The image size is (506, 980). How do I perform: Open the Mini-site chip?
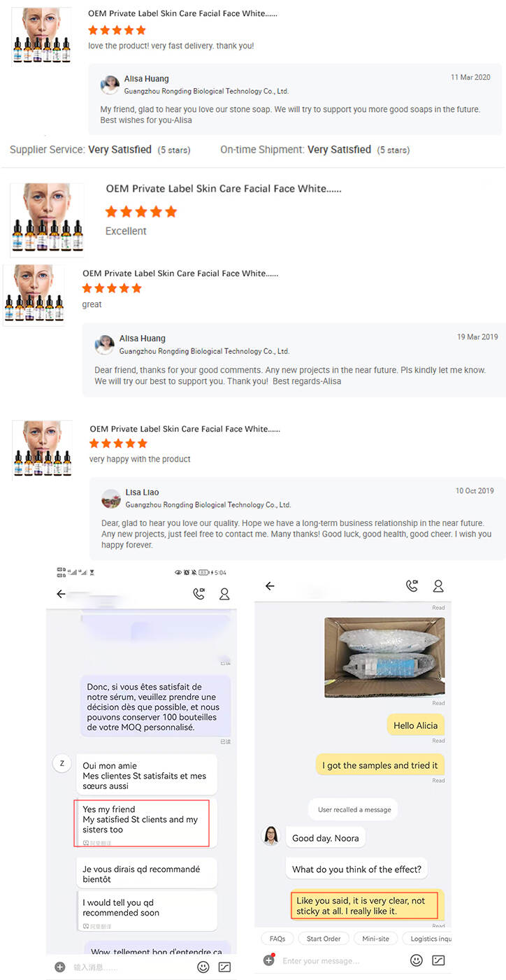[x=376, y=939]
